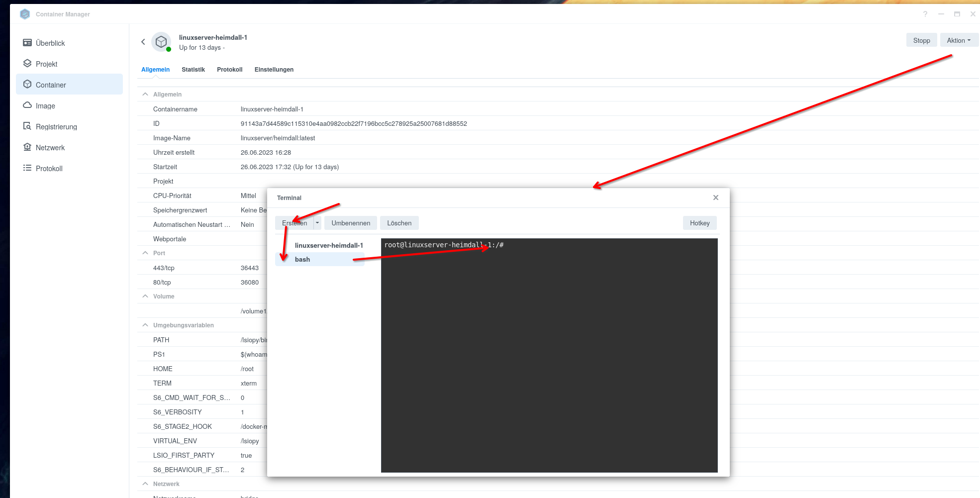Click the CPU-Priorität value Mittel
The height and width of the screenshot is (498, 980).
coord(248,196)
